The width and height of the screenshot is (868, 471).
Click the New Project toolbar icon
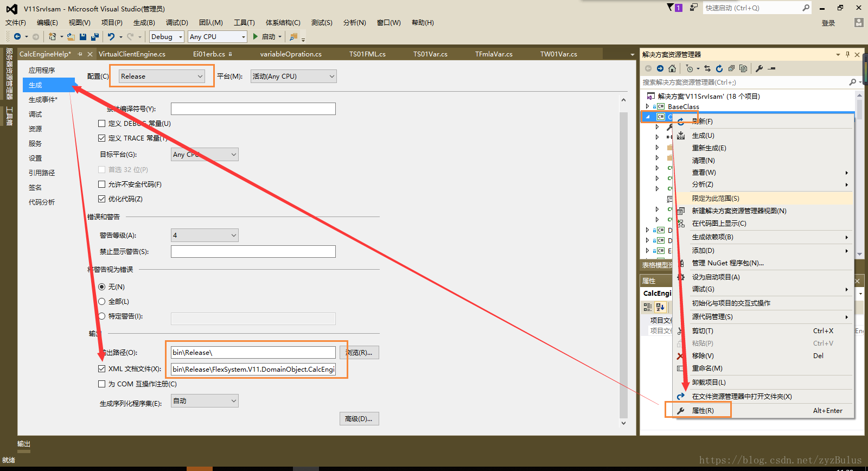[x=52, y=36]
